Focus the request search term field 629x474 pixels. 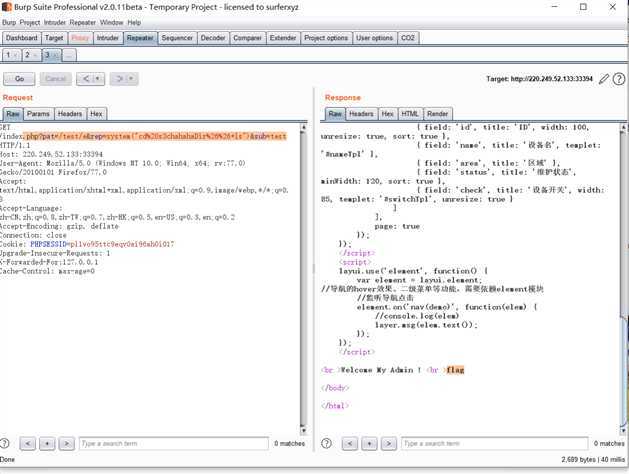[174, 444]
